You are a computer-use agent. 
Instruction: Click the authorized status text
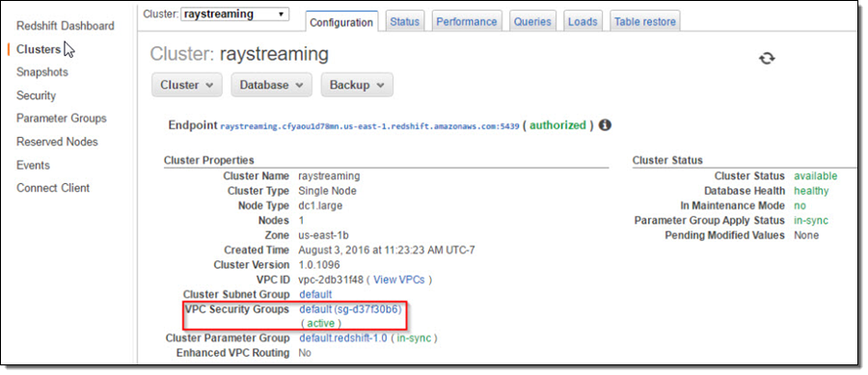(x=557, y=125)
